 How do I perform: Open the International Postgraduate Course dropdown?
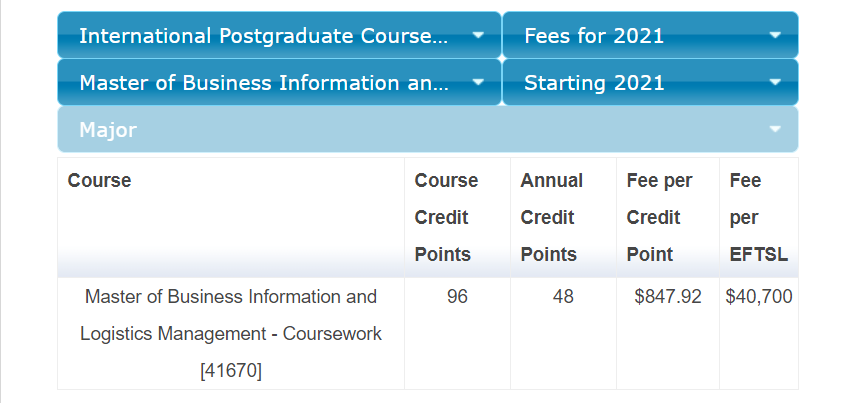tap(279, 35)
